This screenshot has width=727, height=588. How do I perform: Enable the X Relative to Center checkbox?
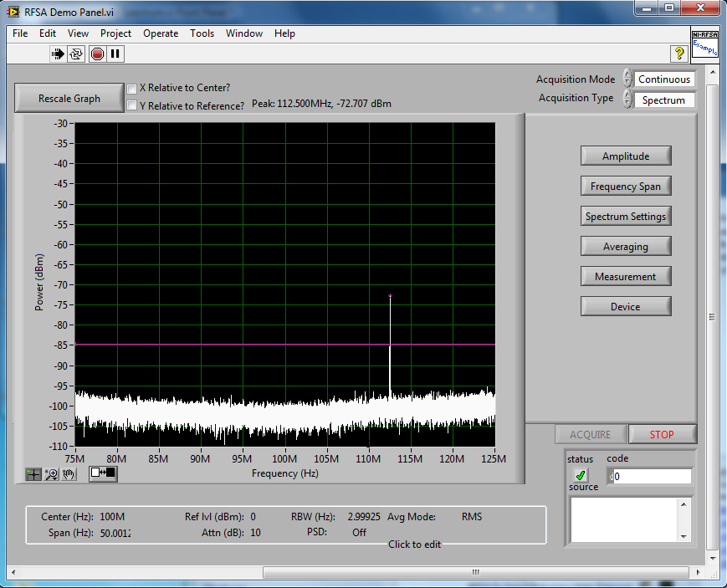tap(131, 89)
